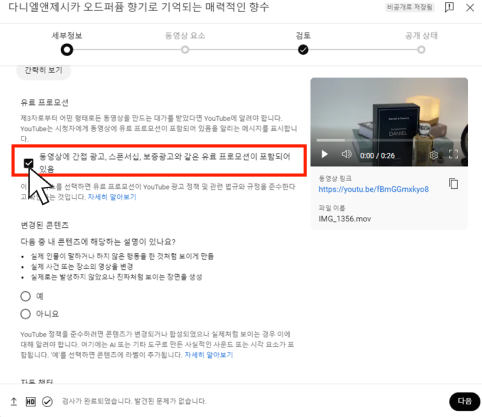Click the 변경된 콘텐츠 heading
Viewport: 482px width, 417px height.
[x=44, y=225]
